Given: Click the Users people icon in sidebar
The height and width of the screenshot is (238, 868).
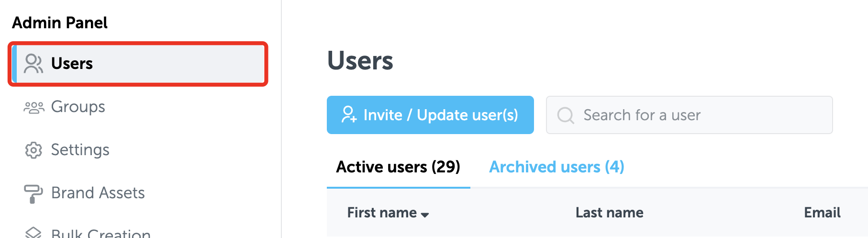Looking at the screenshot, I should tap(33, 64).
